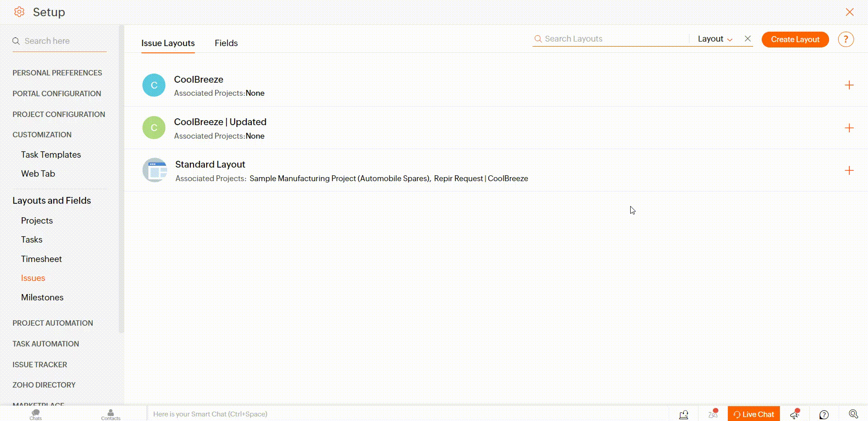The image size is (868, 421).
Task: Expand the CoolBreeze layout plus icon
Action: pos(849,85)
